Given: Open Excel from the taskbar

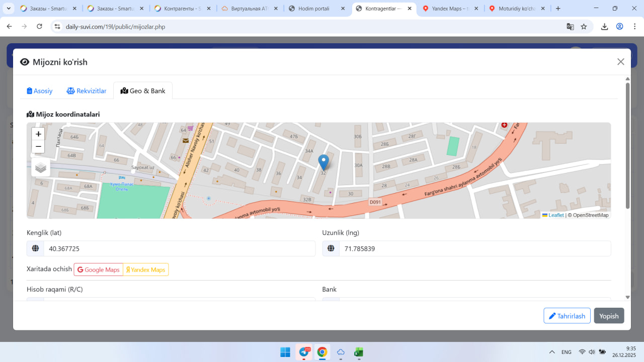Looking at the screenshot, I should pyautogui.click(x=359, y=352).
